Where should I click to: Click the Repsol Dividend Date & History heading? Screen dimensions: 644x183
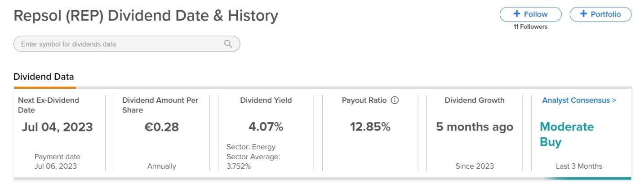[x=146, y=16]
